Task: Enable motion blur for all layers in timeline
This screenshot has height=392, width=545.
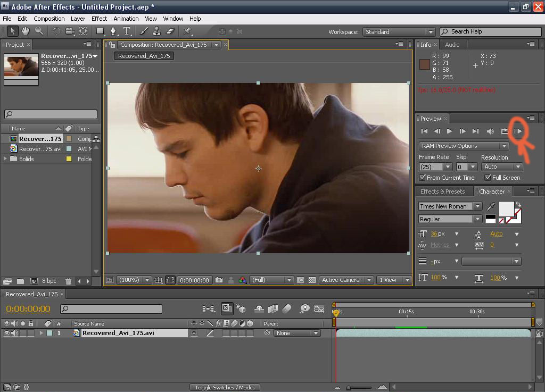Action: pos(286,308)
